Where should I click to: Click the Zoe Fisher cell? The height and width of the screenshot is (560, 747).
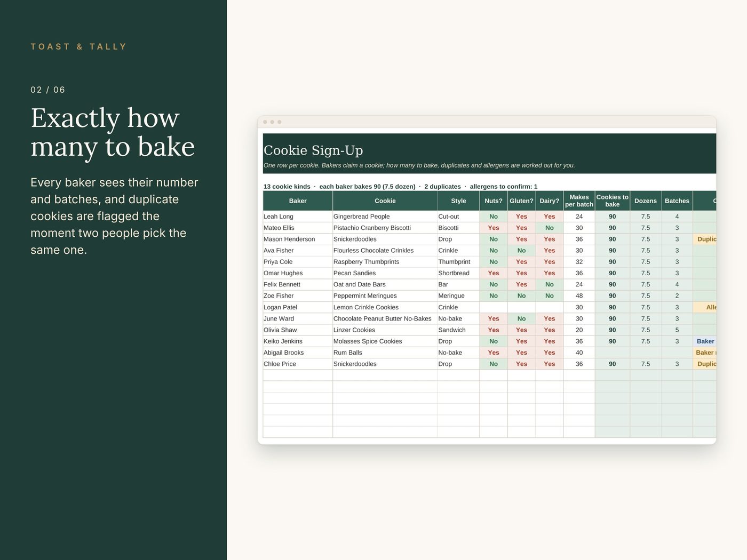click(x=298, y=296)
